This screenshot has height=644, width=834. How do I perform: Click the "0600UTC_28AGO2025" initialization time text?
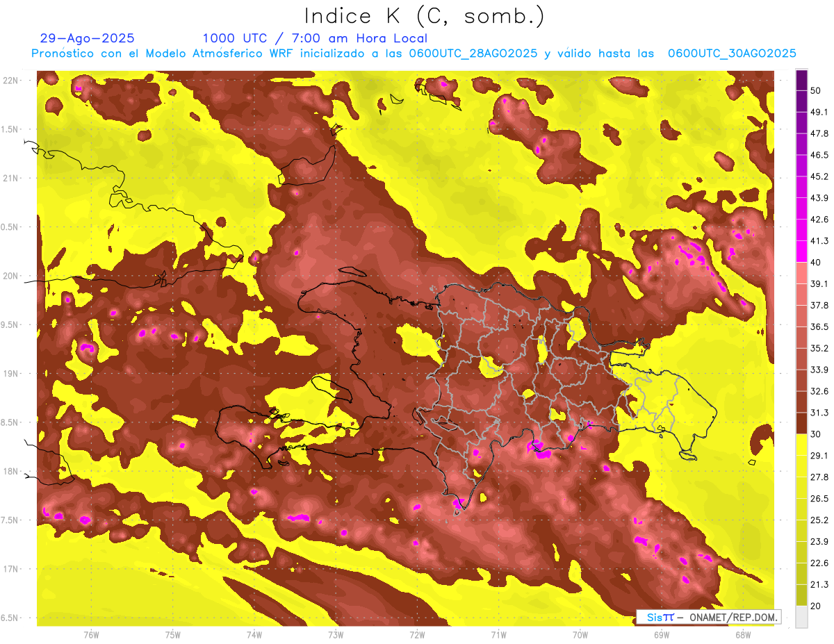[x=473, y=53]
